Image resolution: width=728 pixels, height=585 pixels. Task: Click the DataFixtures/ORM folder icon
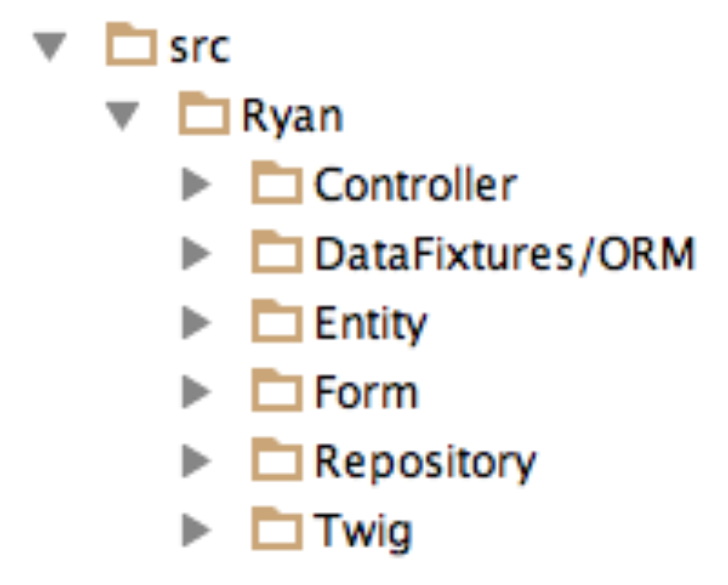tap(276, 254)
